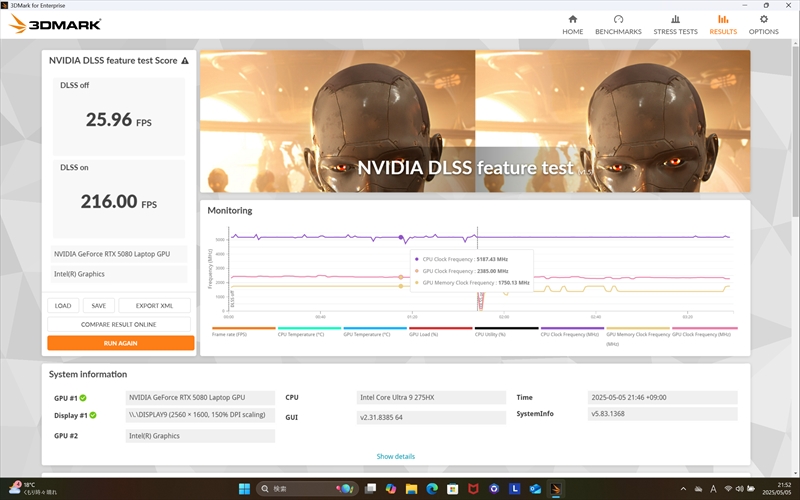Click Intel Core Ultra 9 275HX text
800x500 pixels.
(397, 397)
